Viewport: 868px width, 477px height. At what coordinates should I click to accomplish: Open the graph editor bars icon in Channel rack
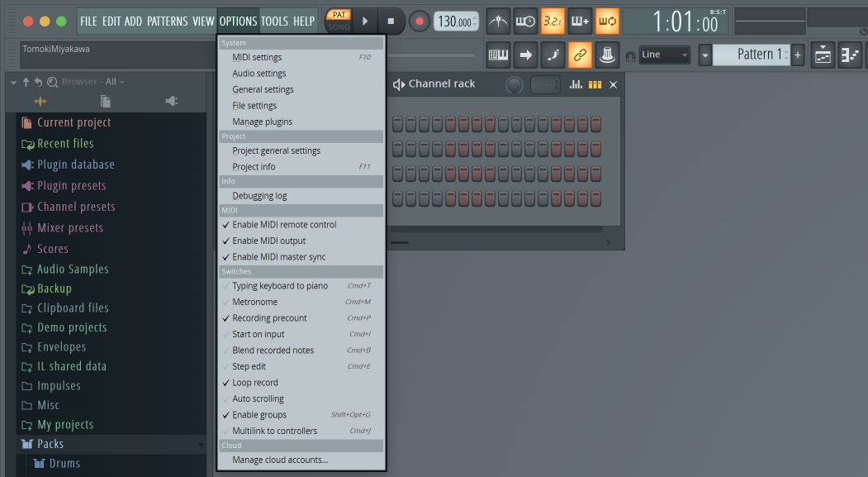coord(576,84)
